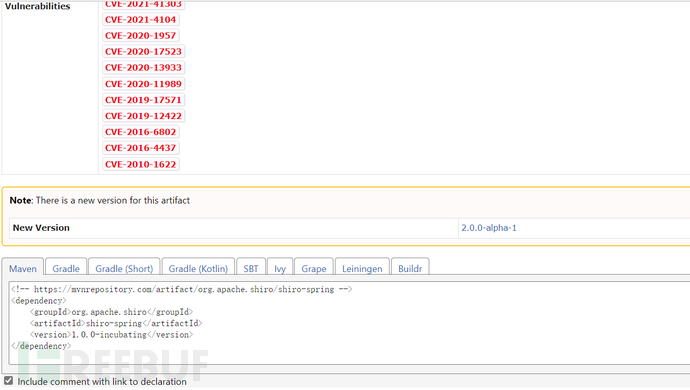Switch to the Gradle (Short) tab
The width and height of the screenshot is (690, 390).
pos(124,268)
